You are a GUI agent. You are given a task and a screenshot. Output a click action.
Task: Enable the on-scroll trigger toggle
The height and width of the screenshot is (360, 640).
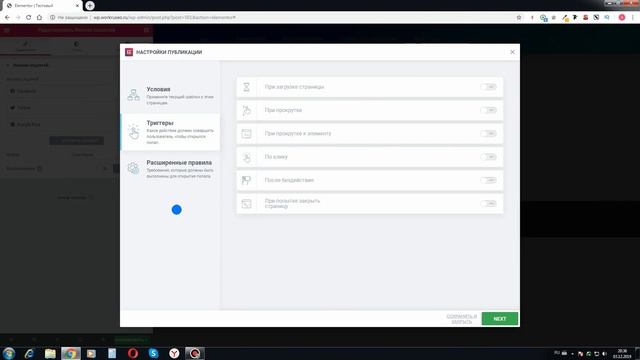[x=488, y=110]
